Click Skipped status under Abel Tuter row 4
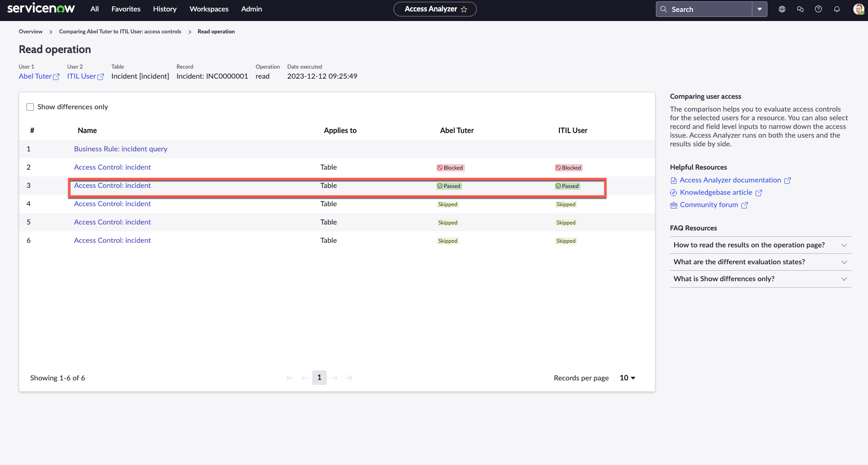The height and width of the screenshot is (465, 868). point(448,204)
